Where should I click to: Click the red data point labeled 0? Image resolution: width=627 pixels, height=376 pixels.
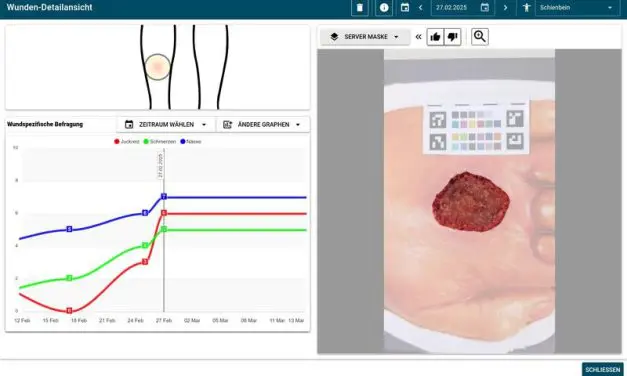[69, 310]
